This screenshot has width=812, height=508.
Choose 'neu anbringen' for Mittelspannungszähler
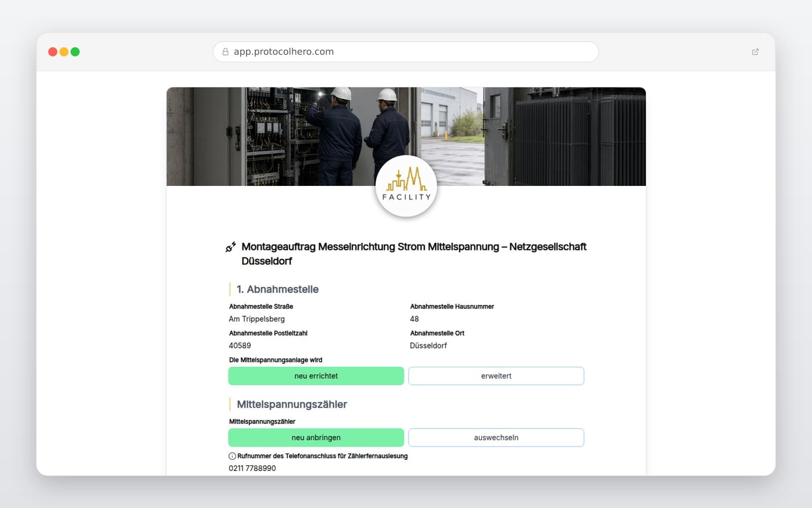tap(316, 437)
